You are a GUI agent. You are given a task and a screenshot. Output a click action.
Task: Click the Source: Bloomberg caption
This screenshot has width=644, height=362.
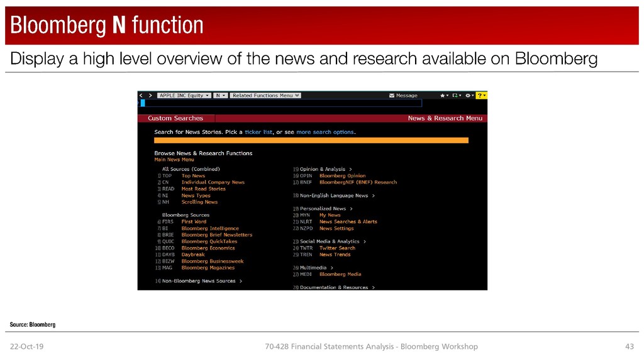tap(33, 325)
